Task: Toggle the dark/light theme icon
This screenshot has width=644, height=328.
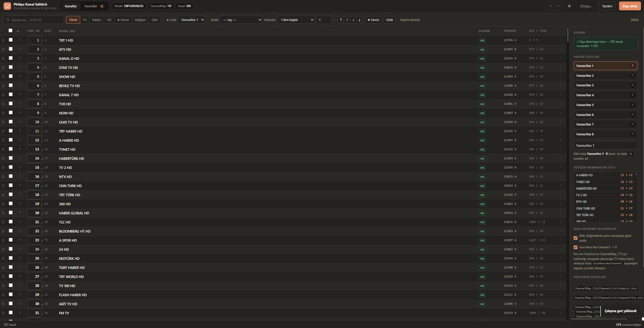Action: pos(569,6)
